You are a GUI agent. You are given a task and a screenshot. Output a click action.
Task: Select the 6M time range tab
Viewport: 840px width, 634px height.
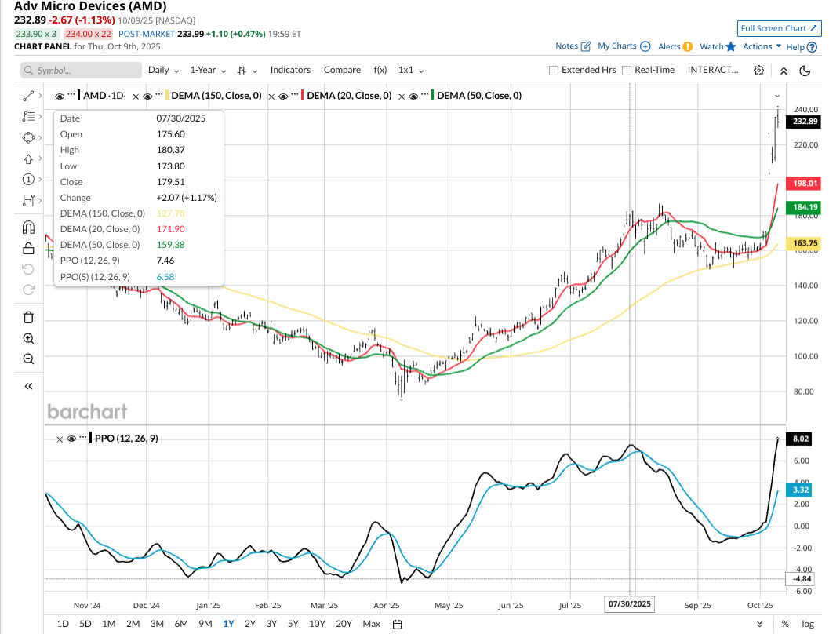click(180, 624)
